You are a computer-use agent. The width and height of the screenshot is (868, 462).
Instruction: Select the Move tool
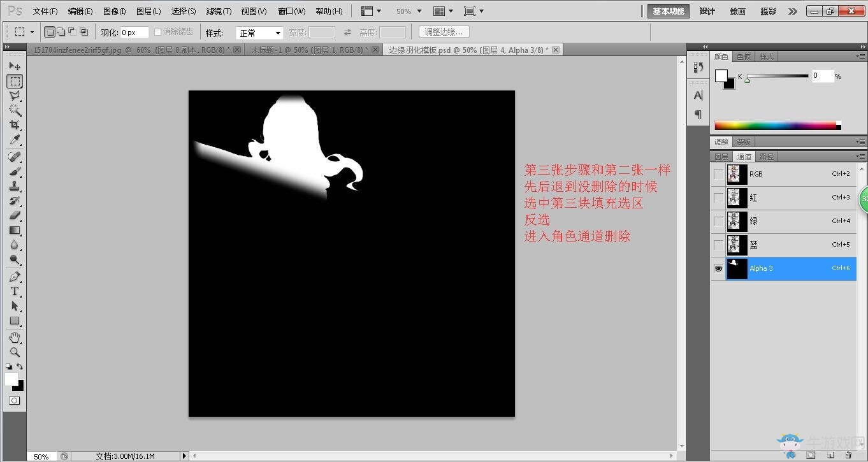pyautogui.click(x=15, y=66)
